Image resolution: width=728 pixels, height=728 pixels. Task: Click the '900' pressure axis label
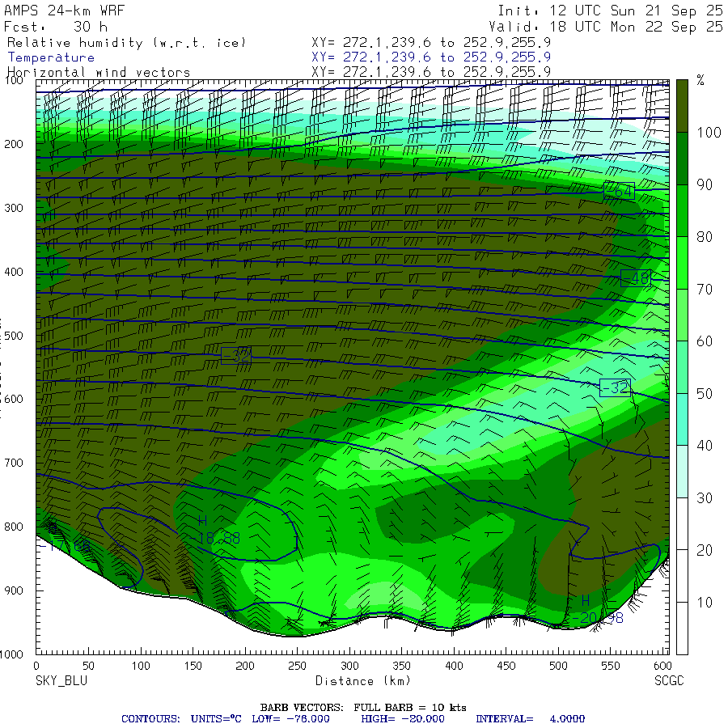coord(14,590)
